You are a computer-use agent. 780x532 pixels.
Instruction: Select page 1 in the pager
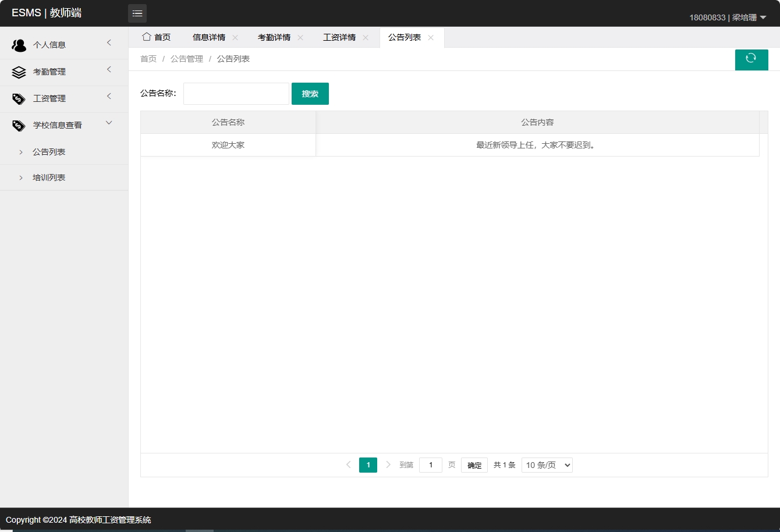[368, 464]
